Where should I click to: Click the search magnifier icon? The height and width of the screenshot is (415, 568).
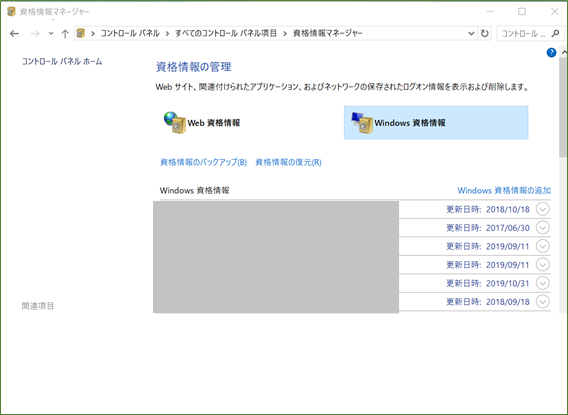pos(555,34)
